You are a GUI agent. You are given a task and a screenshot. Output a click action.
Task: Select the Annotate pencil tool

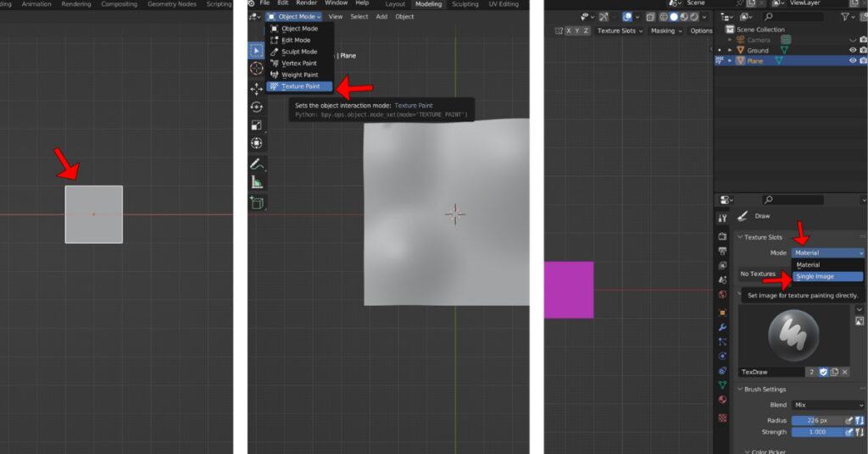pyautogui.click(x=256, y=163)
